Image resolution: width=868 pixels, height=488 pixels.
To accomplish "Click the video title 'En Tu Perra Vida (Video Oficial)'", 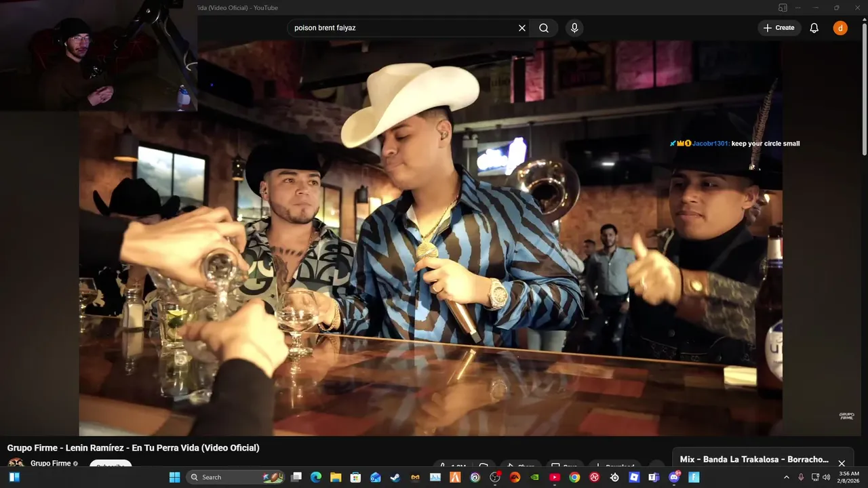I will [195, 448].
